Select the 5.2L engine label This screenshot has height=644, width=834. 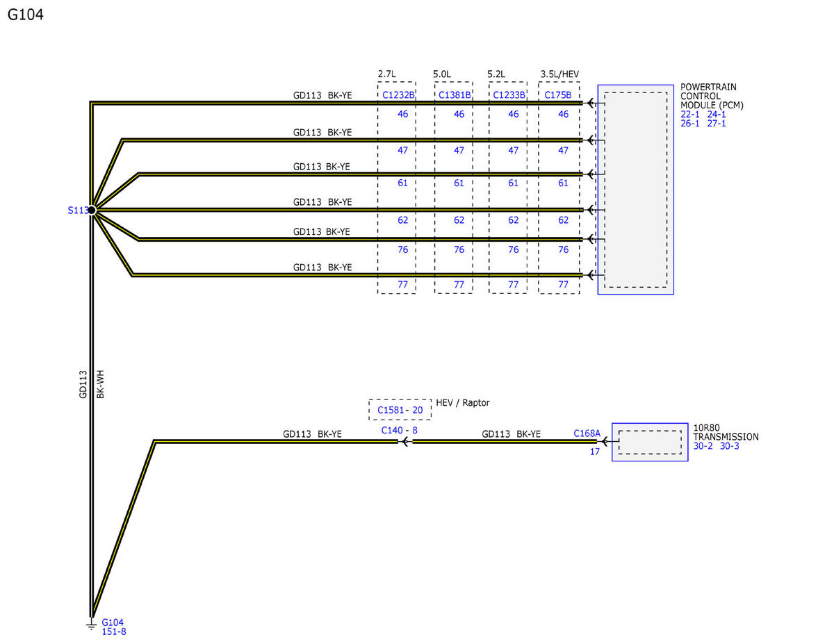tap(497, 74)
